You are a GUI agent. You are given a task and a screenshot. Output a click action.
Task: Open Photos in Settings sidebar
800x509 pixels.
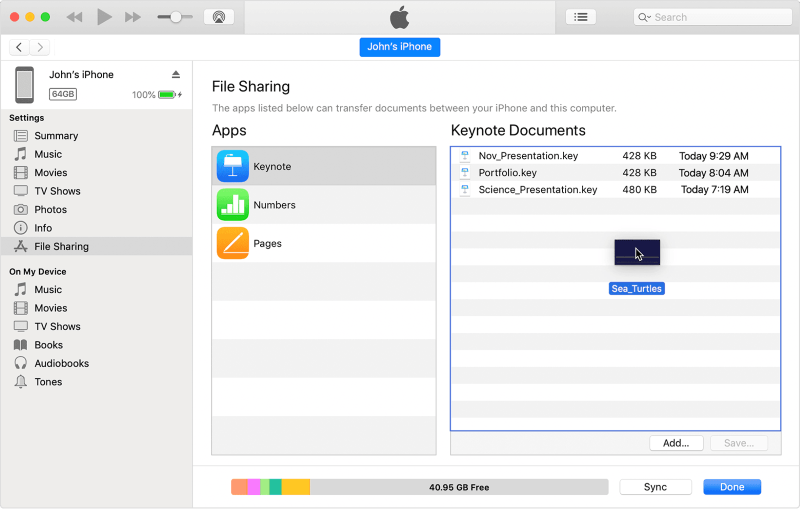(50, 209)
